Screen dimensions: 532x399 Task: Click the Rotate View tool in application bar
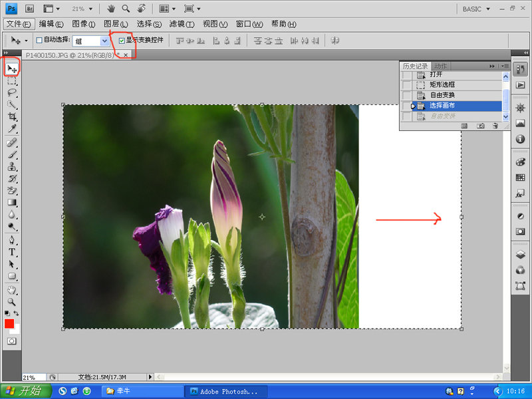tap(142, 9)
